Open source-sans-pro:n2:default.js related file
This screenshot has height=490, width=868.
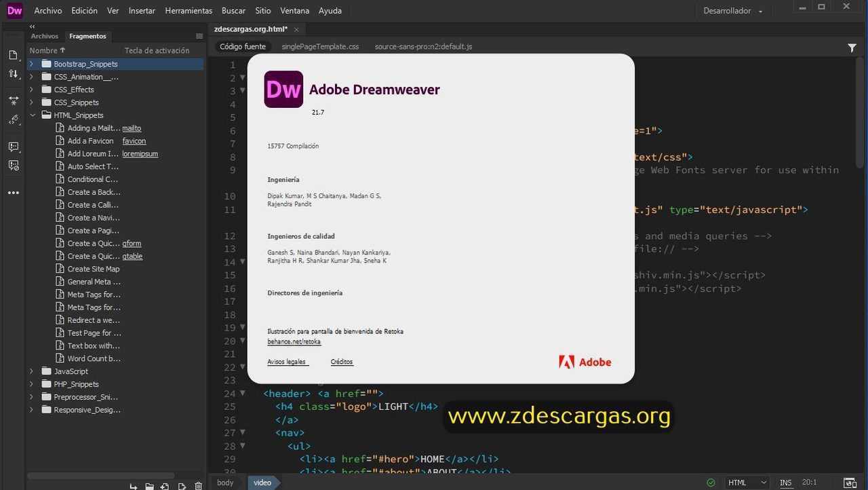(423, 47)
